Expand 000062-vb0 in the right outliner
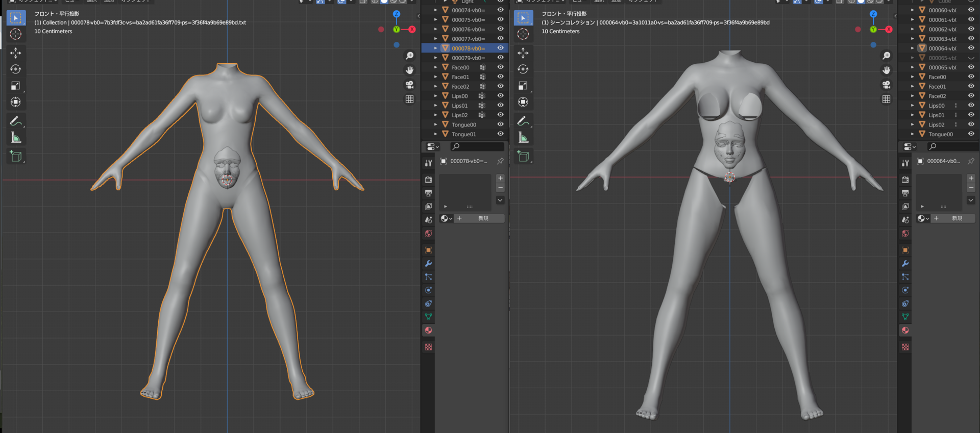The image size is (980, 433). click(x=913, y=29)
